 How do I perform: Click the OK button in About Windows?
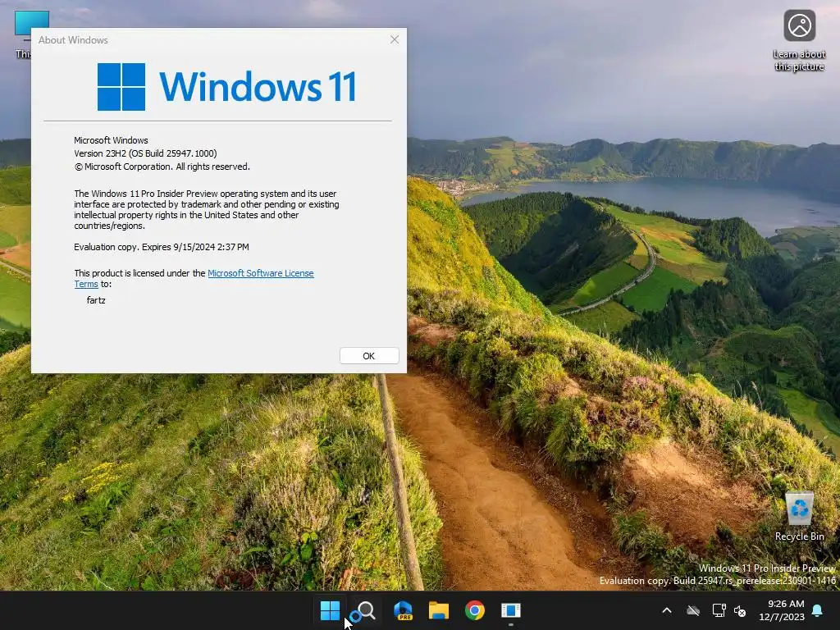(369, 356)
